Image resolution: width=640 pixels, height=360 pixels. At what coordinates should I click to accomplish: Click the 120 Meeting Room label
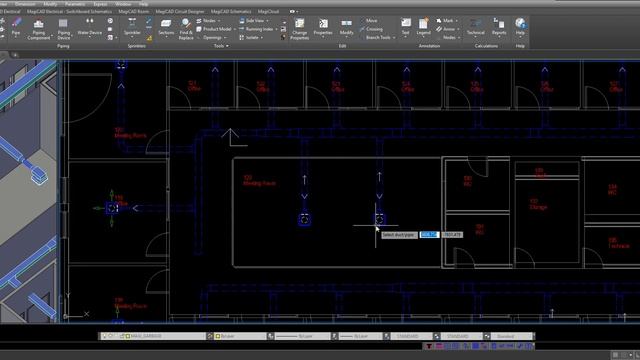[130, 133]
